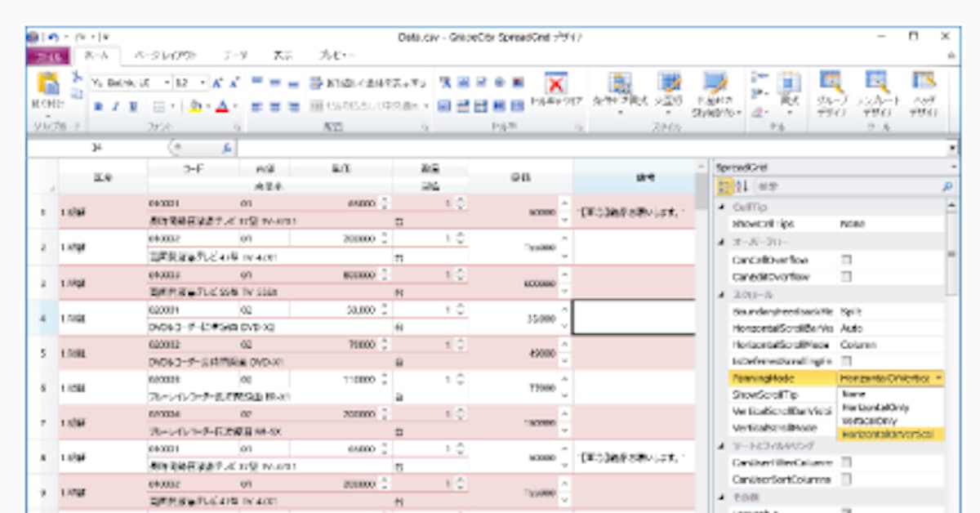Click the red X clear icon in the ribbon
The height and width of the screenshot is (513, 980).
[555, 85]
